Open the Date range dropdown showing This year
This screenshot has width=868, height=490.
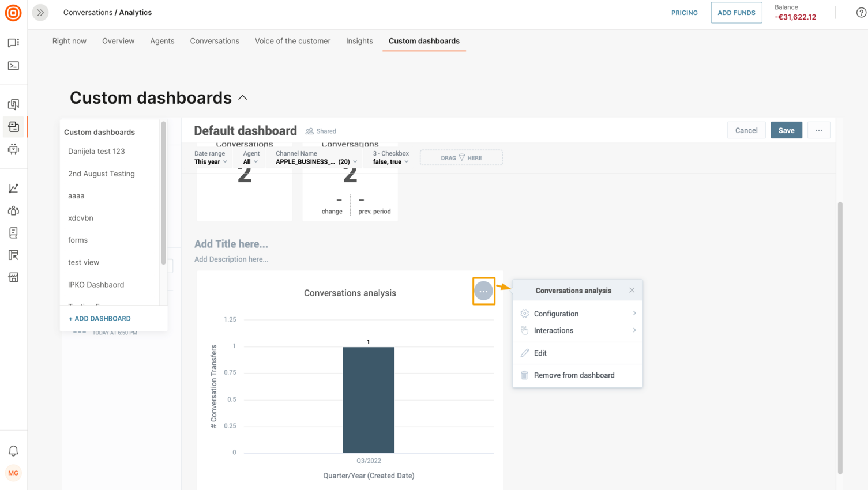210,161
